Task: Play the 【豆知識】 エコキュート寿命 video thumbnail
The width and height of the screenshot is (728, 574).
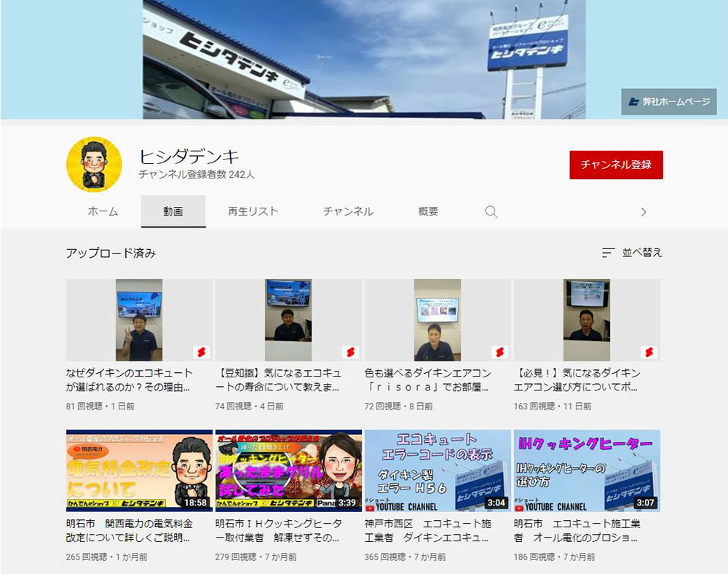Action: (x=288, y=320)
